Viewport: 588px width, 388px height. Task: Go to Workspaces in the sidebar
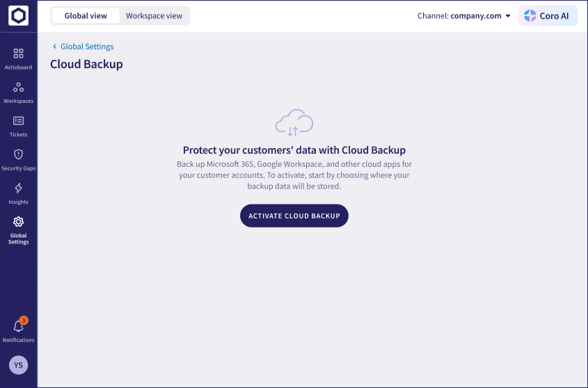click(18, 92)
